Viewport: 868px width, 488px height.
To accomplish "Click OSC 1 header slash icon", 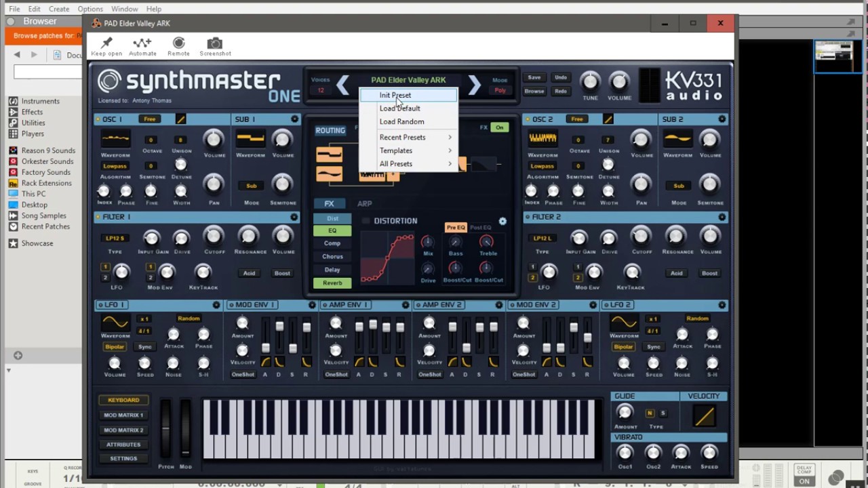I will pyautogui.click(x=180, y=119).
